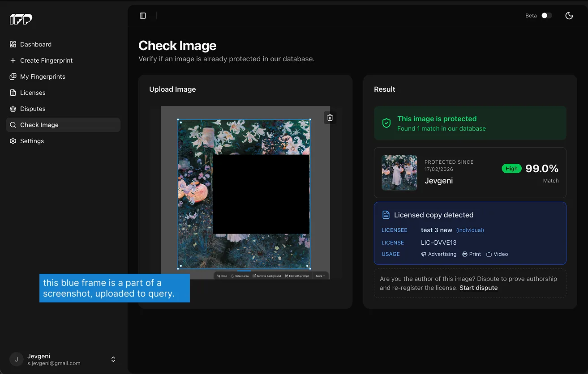Click the Video usage tag
This screenshot has width=588, height=374.
tap(497, 254)
